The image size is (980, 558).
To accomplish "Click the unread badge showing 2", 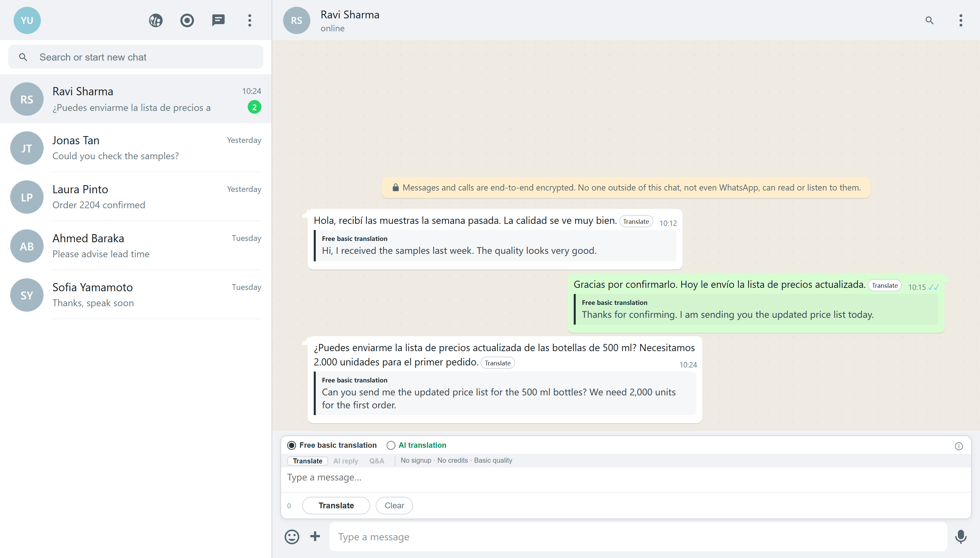I will (x=254, y=107).
